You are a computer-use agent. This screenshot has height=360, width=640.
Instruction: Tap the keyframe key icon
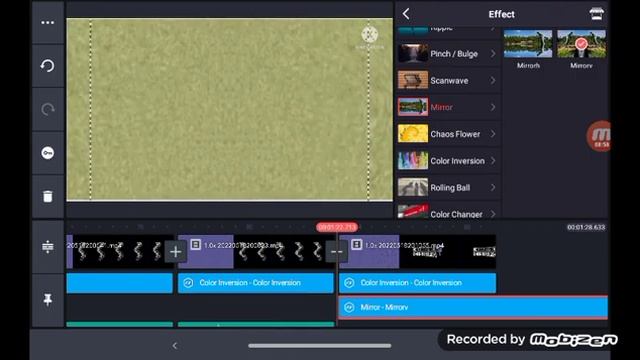tap(48, 153)
